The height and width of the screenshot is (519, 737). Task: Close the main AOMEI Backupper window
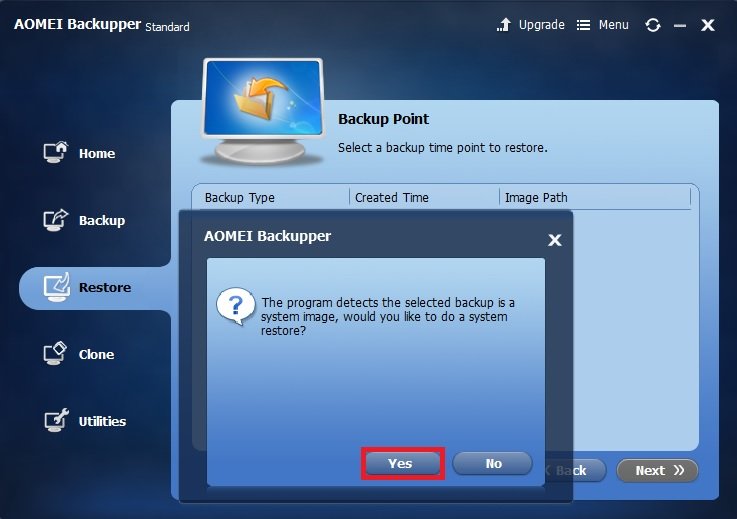pos(708,25)
